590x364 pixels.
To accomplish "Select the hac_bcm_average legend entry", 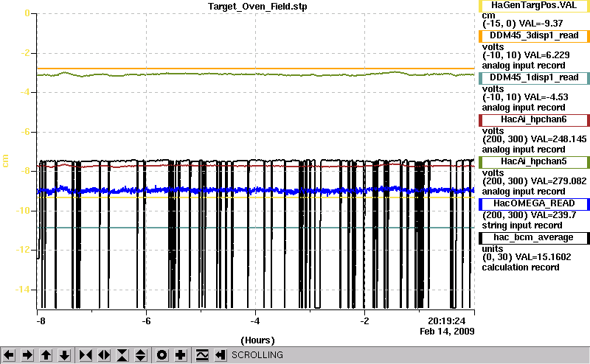I will pos(534,238).
